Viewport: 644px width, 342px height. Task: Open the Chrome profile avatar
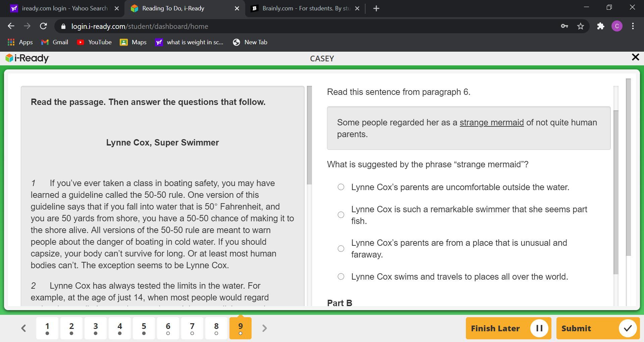617,26
